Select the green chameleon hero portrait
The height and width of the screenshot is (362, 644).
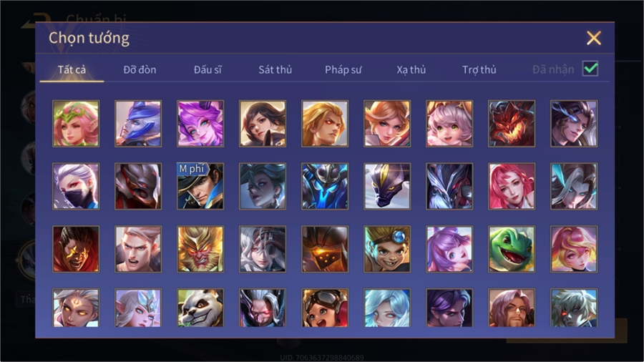click(x=512, y=249)
